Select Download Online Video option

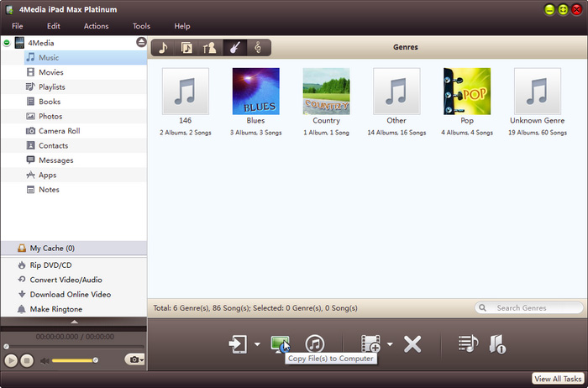click(x=70, y=295)
